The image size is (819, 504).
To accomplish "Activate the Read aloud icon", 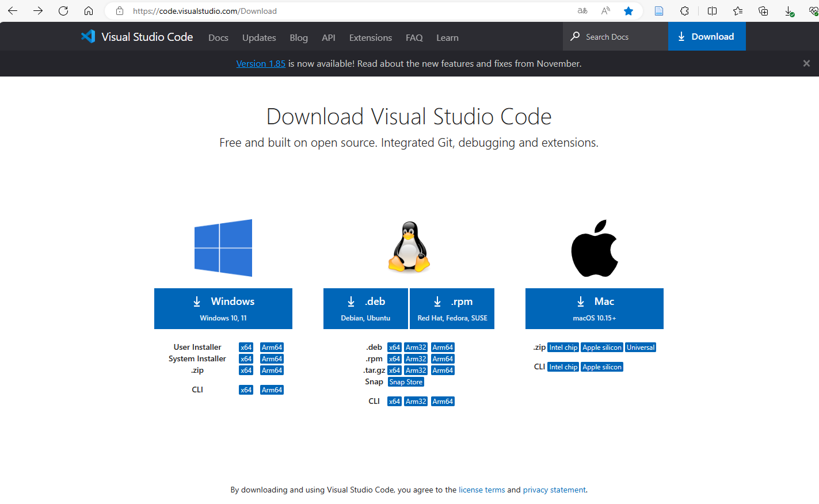I will tap(605, 11).
